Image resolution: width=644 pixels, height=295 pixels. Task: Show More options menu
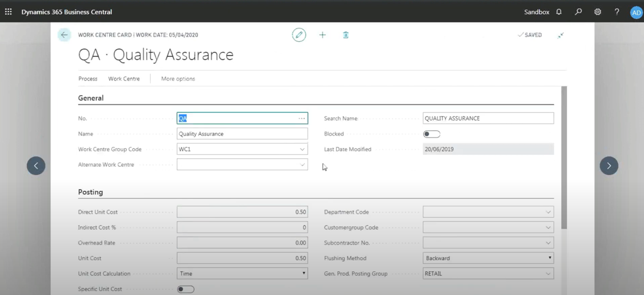[x=178, y=79]
